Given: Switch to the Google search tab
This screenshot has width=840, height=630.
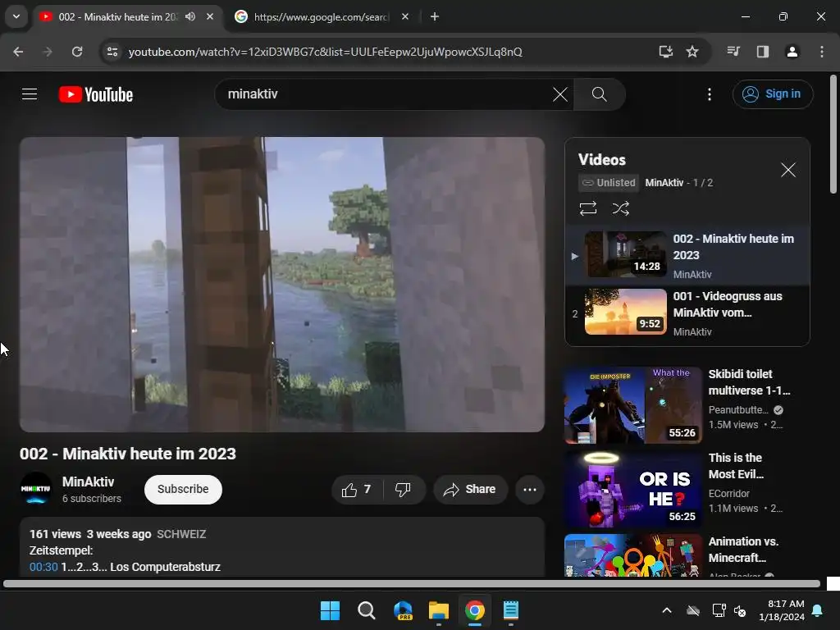Looking at the screenshot, I should point(321,17).
